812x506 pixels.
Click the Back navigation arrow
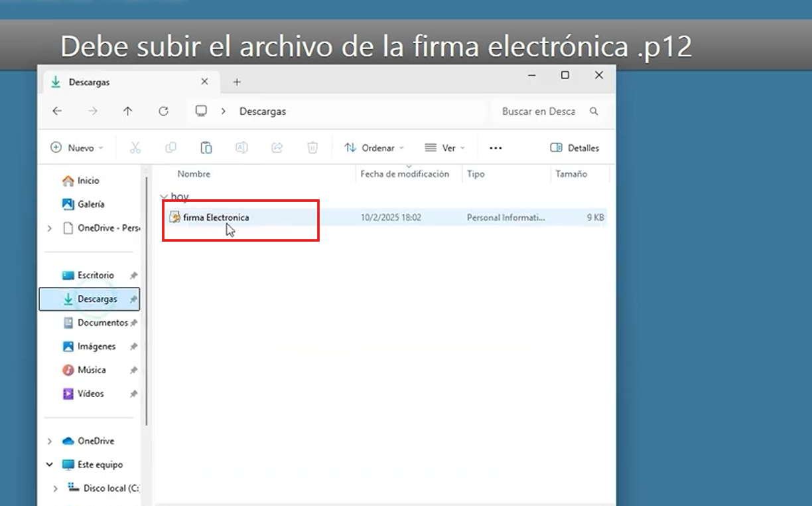point(57,112)
